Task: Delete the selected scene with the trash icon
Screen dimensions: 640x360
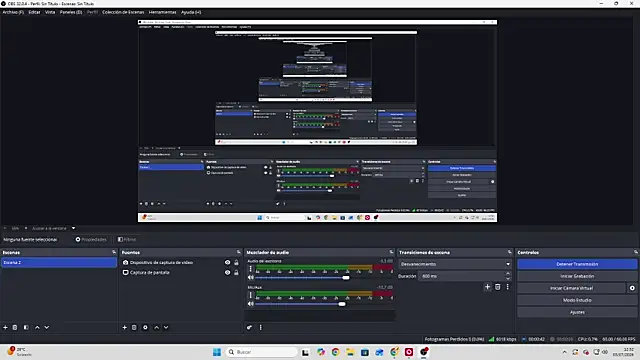Action: tap(15, 327)
